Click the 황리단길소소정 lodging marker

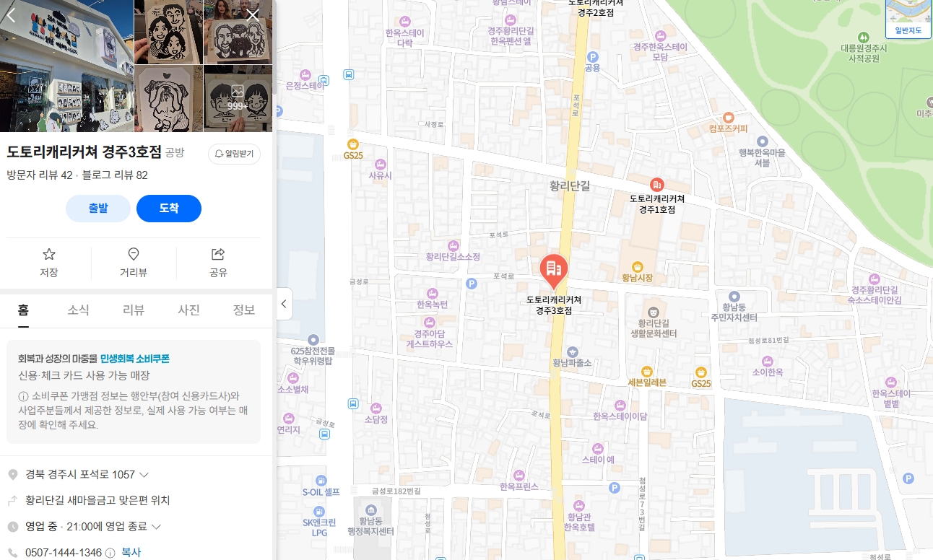453,245
